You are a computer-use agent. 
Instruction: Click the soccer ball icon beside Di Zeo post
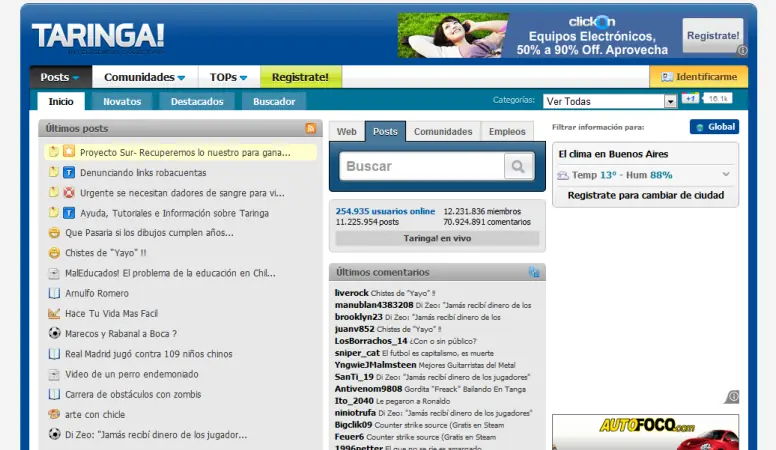coord(54,434)
